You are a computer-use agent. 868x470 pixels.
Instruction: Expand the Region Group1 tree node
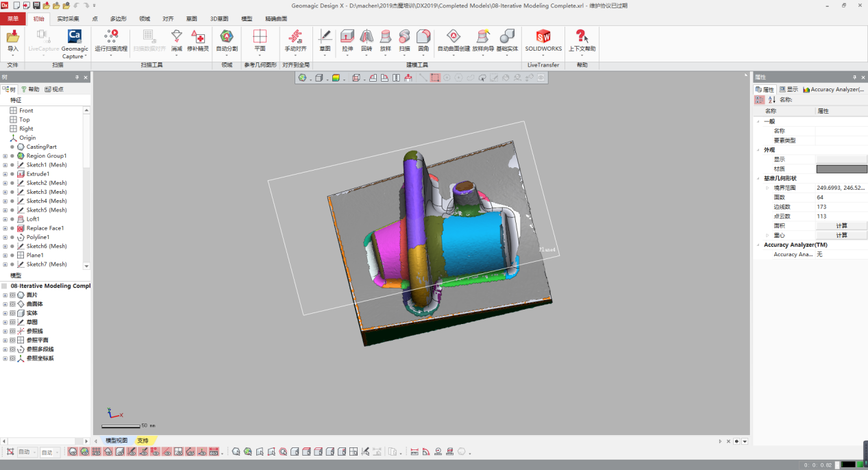coord(5,156)
